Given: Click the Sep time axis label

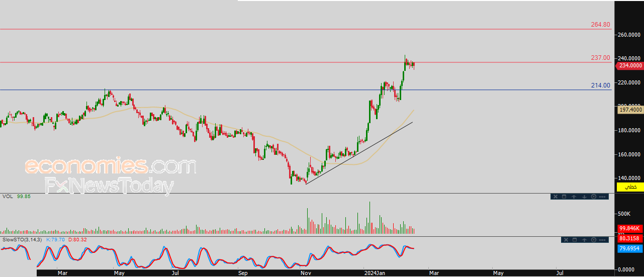Looking at the screenshot, I should pos(243,273).
